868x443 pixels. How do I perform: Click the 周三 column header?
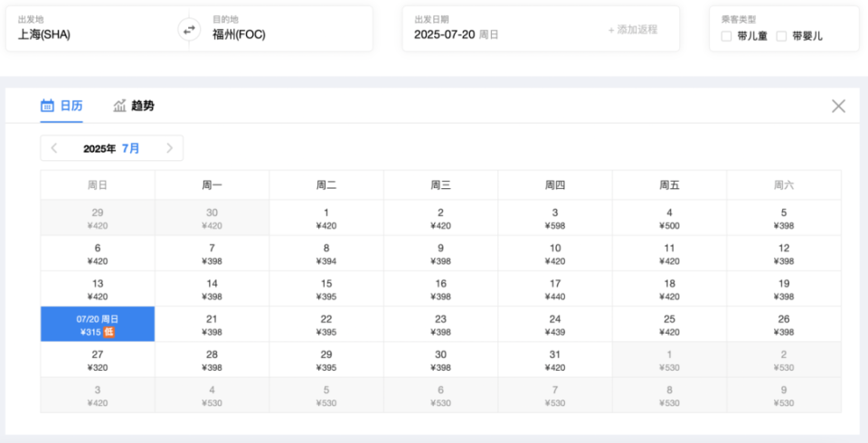click(440, 185)
